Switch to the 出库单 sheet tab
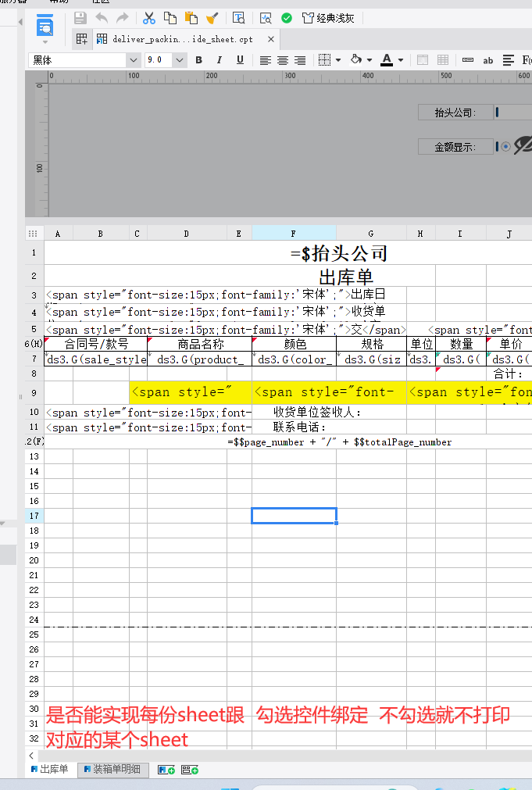 coord(50,770)
